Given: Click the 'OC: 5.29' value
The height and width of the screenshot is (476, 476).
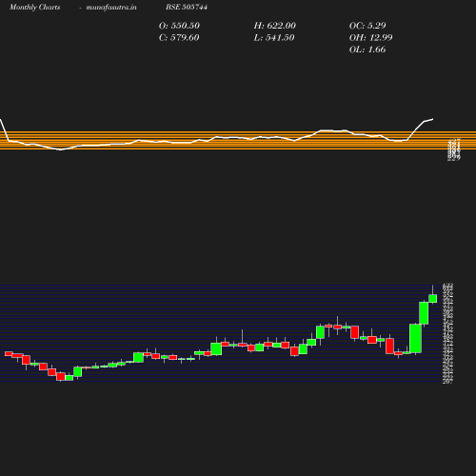Looking at the screenshot, I should (367, 26).
